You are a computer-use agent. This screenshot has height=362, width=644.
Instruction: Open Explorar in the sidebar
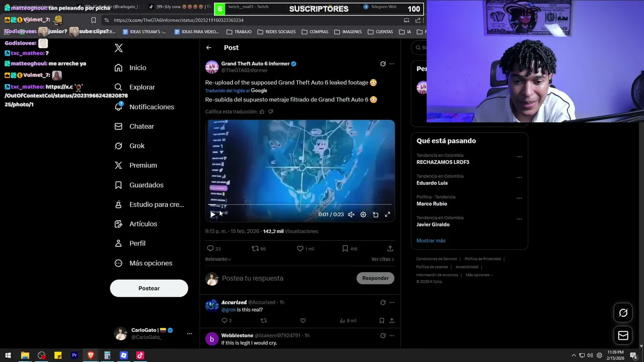[x=134, y=87]
